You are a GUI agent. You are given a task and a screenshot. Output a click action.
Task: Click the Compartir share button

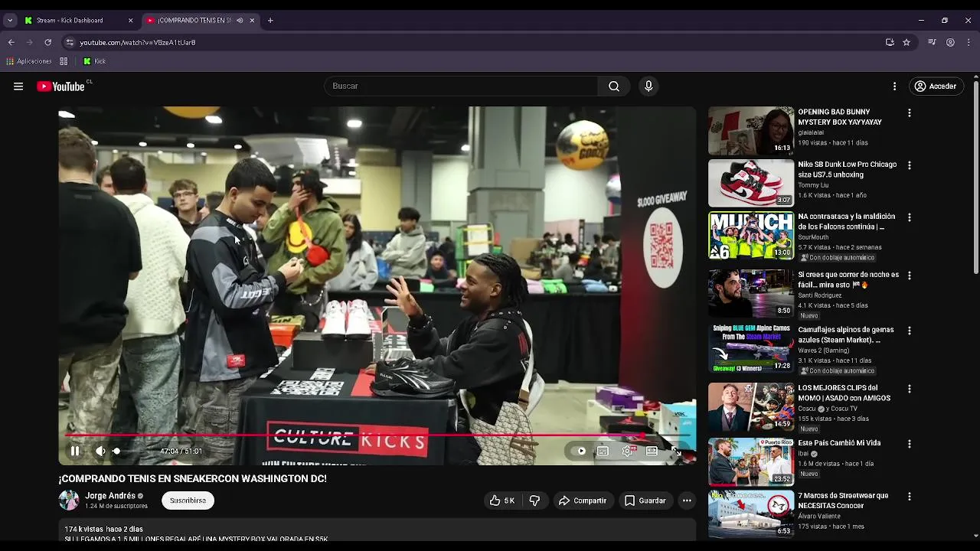tap(583, 500)
